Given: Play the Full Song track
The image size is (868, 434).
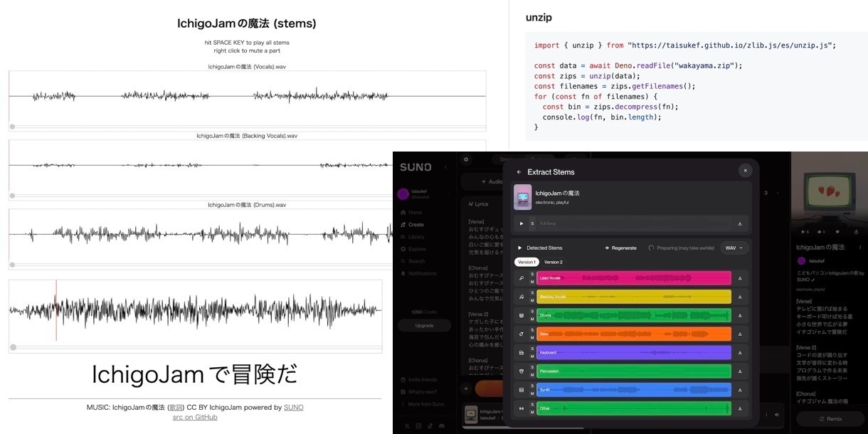Looking at the screenshot, I should point(522,223).
